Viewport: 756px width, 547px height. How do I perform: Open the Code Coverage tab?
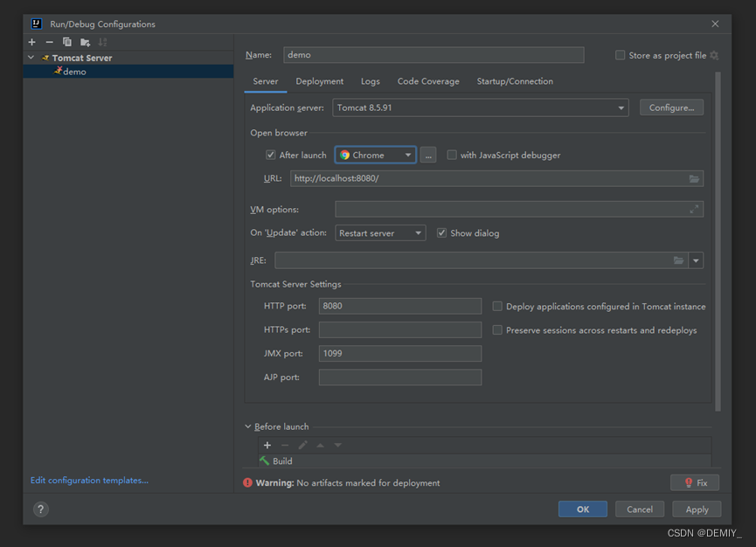pyautogui.click(x=428, y=81)
